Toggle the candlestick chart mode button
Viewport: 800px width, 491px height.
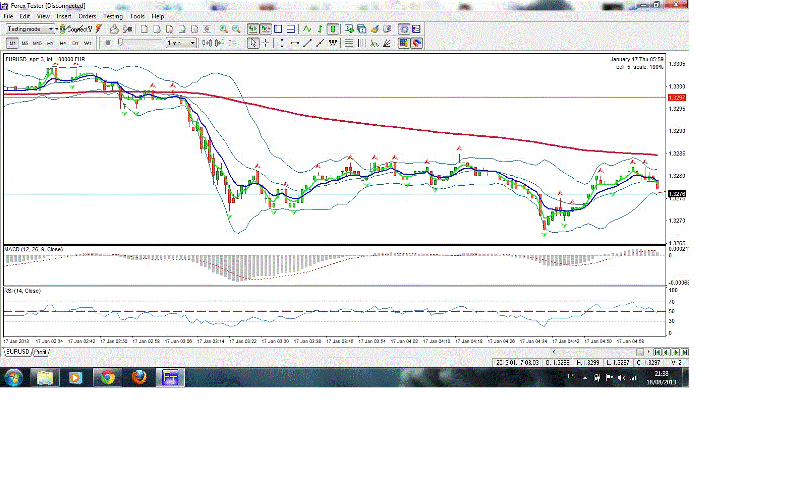tap(332, 30)
